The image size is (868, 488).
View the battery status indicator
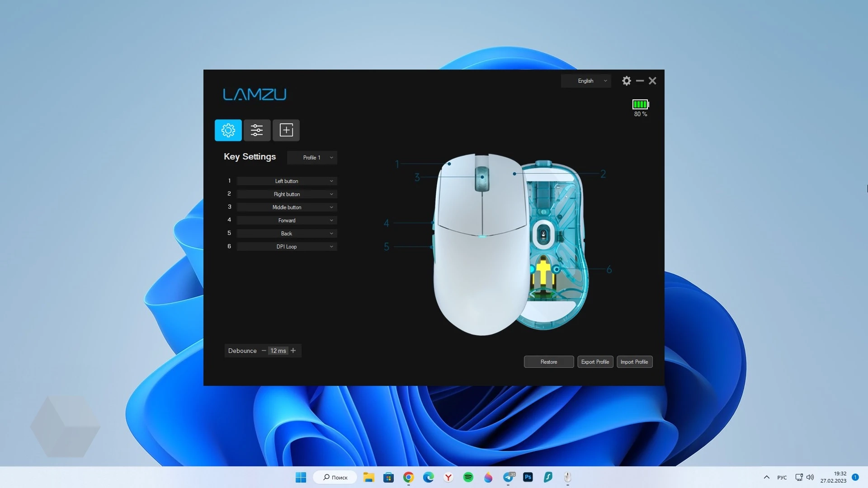[640, 108]
